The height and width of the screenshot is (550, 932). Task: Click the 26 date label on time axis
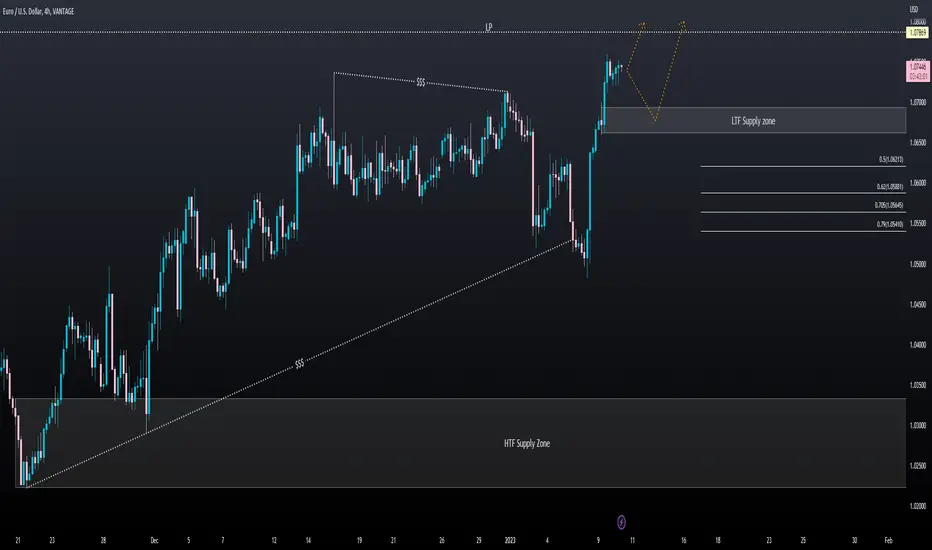tap(442, 540)
